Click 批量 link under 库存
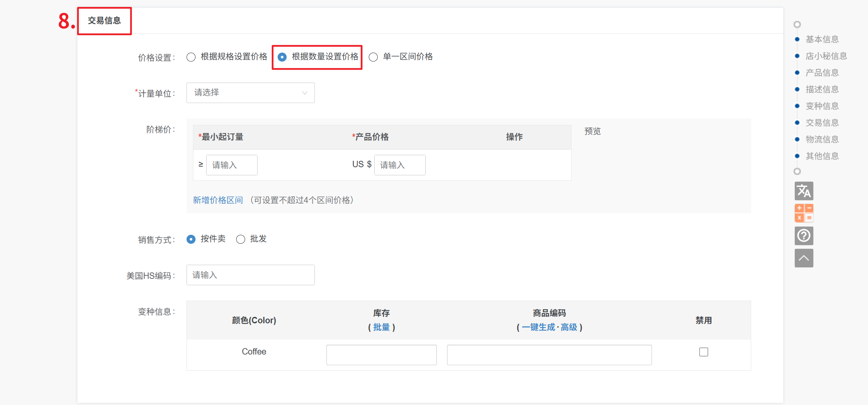Image resolution: width=868 pixels, height=405 pixels. pyautogui.click(x=381, y=327)
